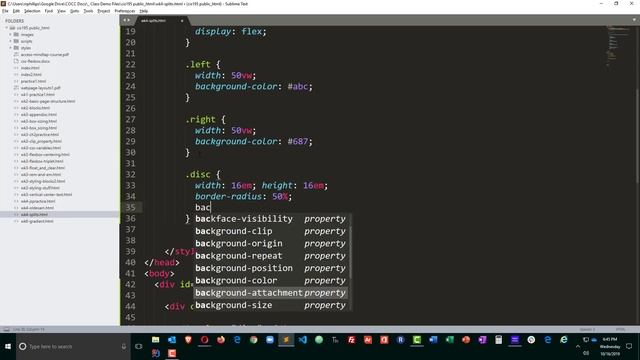This screenshot has width=640, height=360.
Task: Expand the images folder
Action: (x=11, y=35)
